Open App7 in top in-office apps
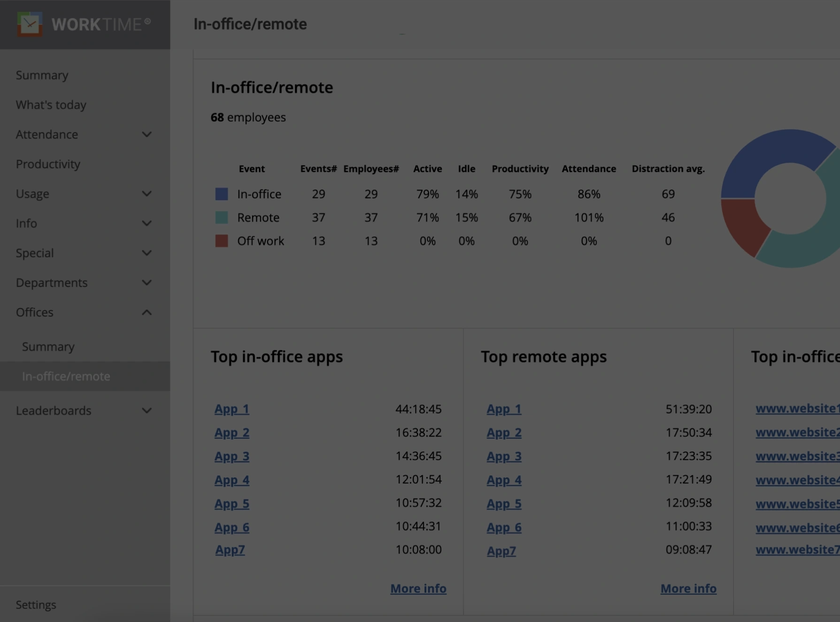 tap(230, 550)
